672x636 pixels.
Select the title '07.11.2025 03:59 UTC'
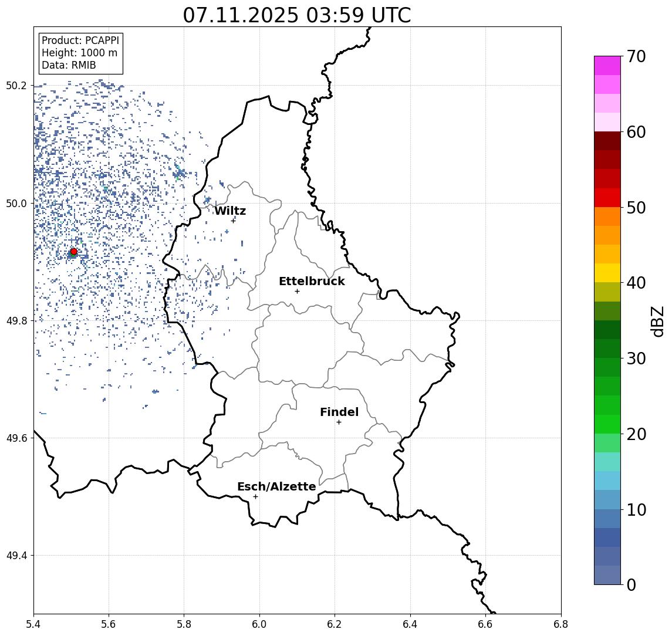(x=296, y=15)
